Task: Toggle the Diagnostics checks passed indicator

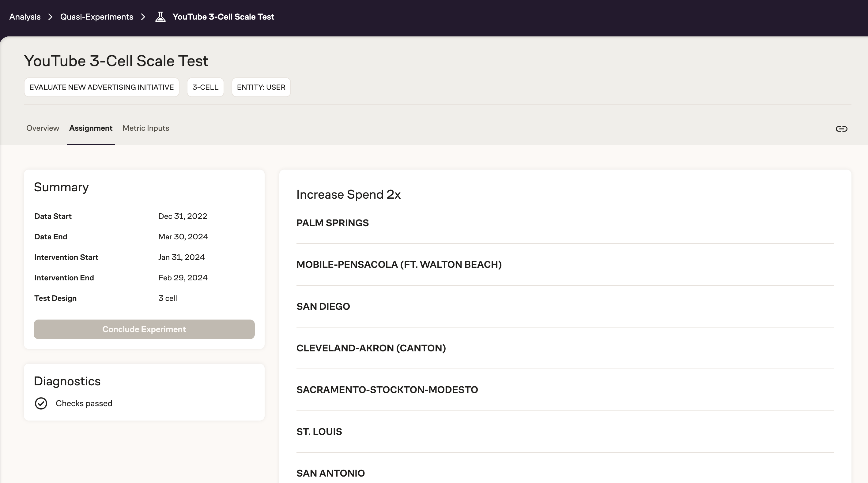Action: click(x=41, y=403)
